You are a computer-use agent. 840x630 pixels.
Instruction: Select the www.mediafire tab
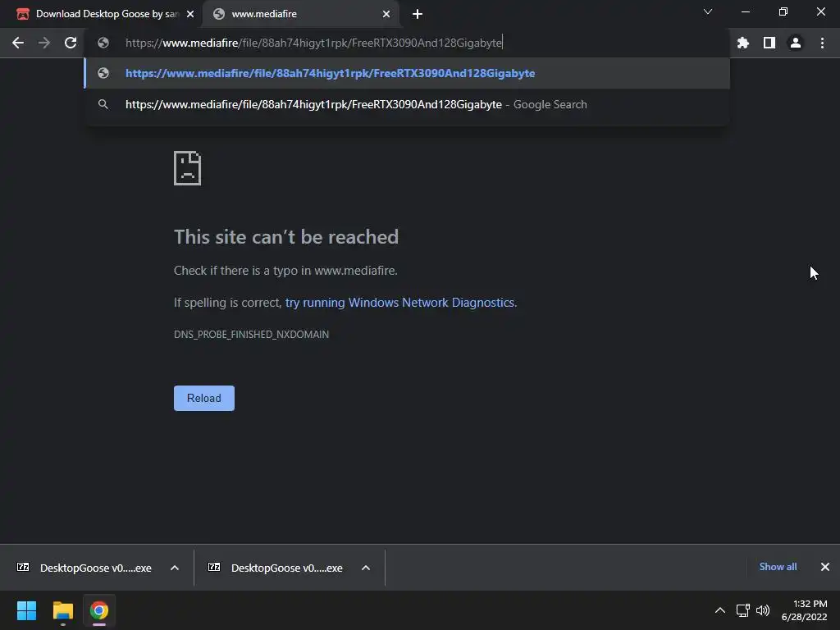pyautogui.click(x=300, y=14)
